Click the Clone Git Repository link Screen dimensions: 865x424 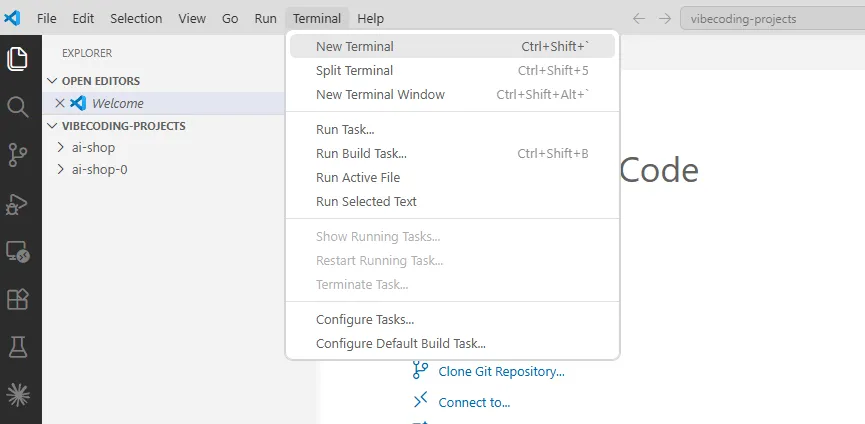pos(501,372)
